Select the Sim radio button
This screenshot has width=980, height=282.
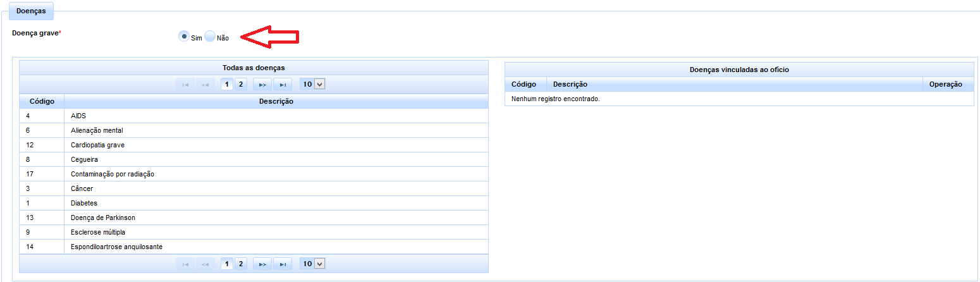point(184,37)
